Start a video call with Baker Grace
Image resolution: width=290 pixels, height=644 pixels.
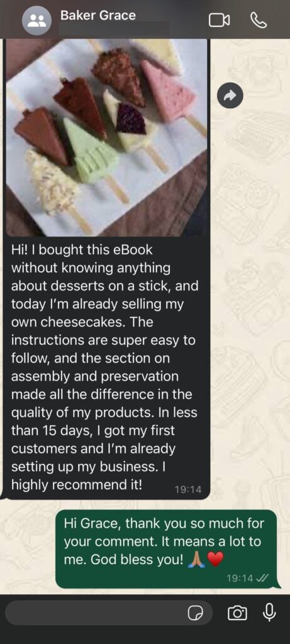click(x=220, y=21)
